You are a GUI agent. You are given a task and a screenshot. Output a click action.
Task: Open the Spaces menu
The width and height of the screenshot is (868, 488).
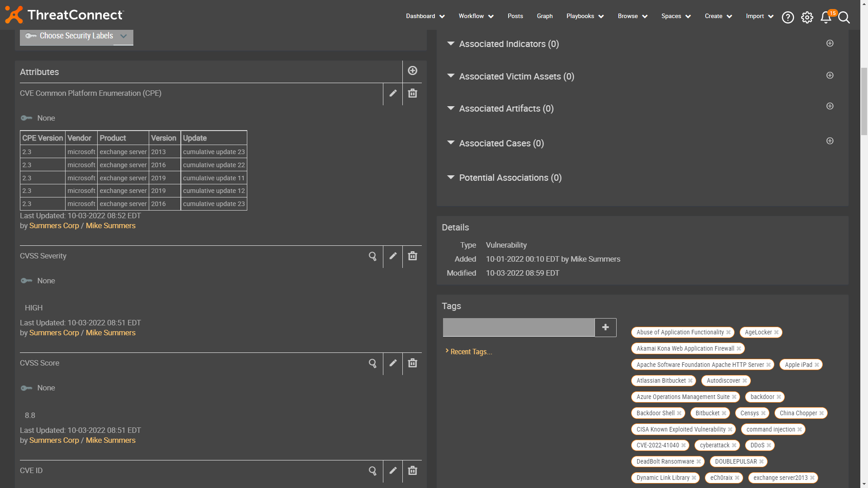pyautogui.click(x=676, y=16)
